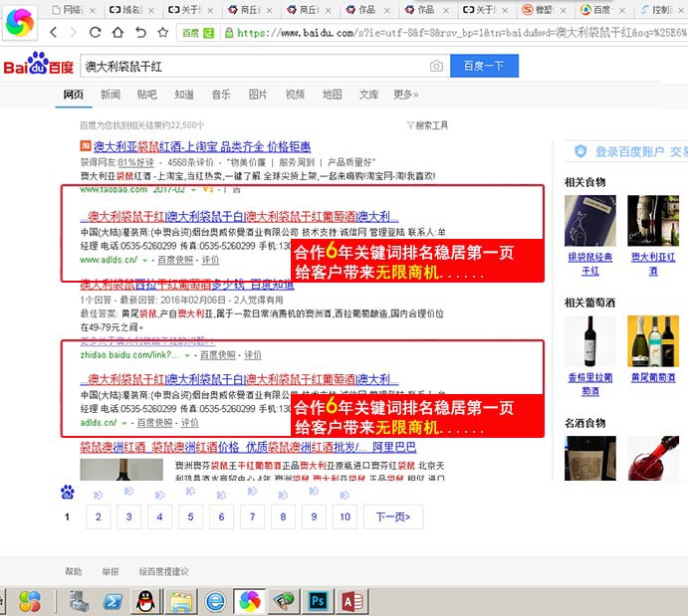
Task: Switch to 图片 search tab
Action: click(x=258, y=95)
